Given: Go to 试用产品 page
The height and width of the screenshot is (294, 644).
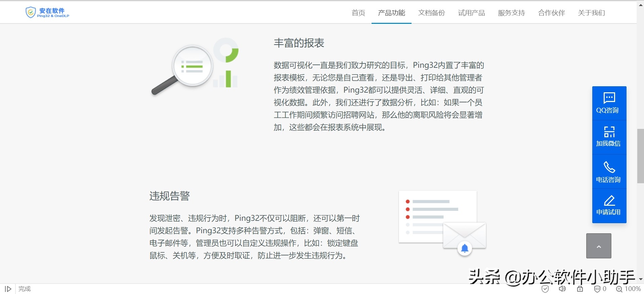Looking at the screenshot, I should click(471, 13).
